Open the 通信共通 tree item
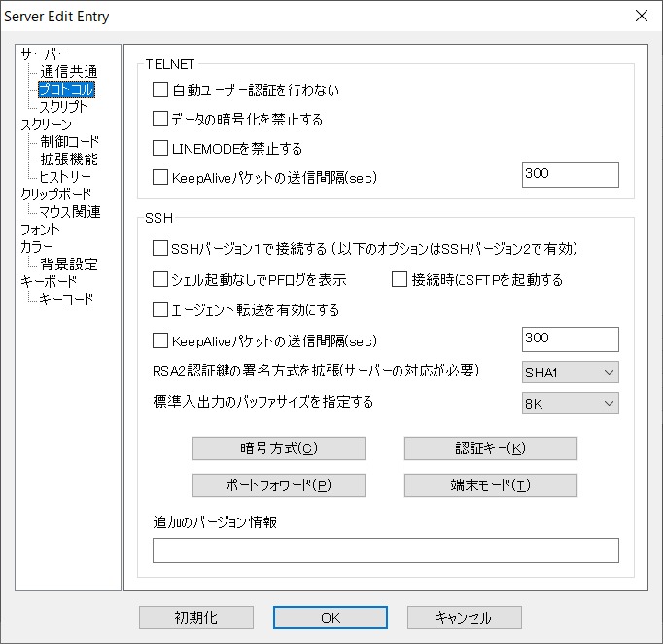The width and height of the screenshot is (663, 644). coord(69,72)
